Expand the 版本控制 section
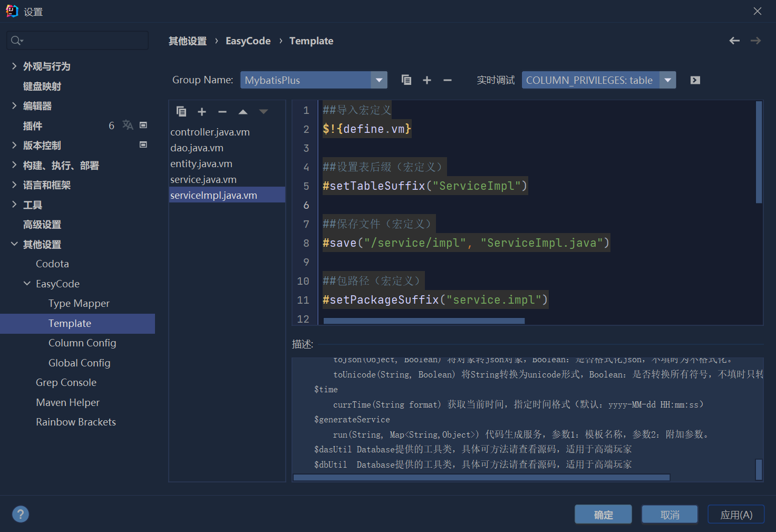 (x=14, y=145)
